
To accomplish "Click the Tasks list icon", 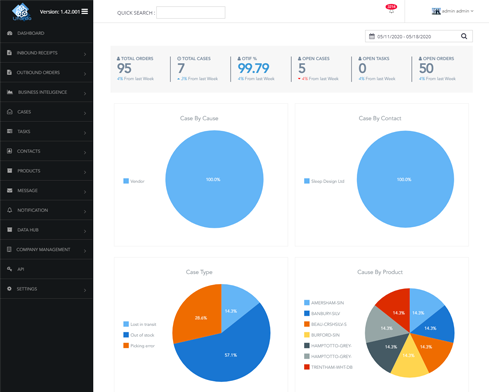I will pyautogui.click(x=10, y=131).
